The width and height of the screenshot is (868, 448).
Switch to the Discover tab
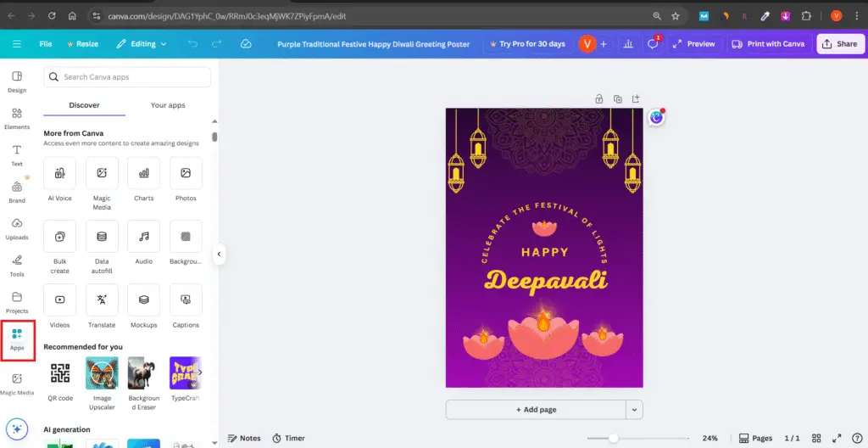(x=84, y=105)
